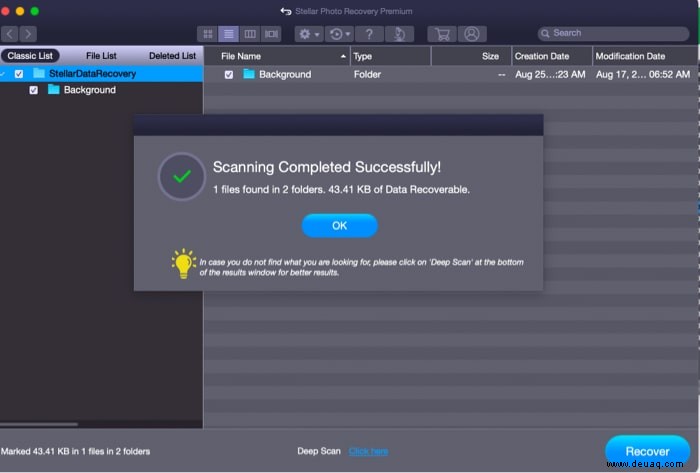This screenshot has height=473, width=700.
Task: Switch to cover flow view
Action: (x=271, y=34)
